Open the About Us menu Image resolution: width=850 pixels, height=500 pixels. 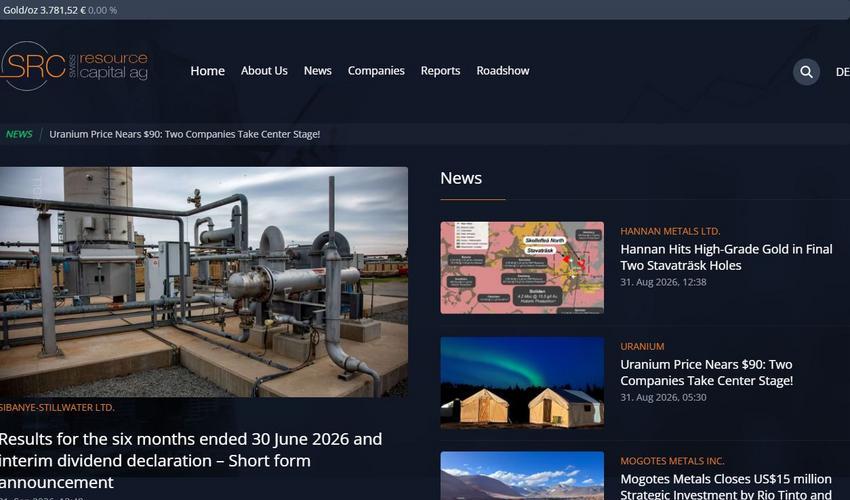tap(264, 70)
